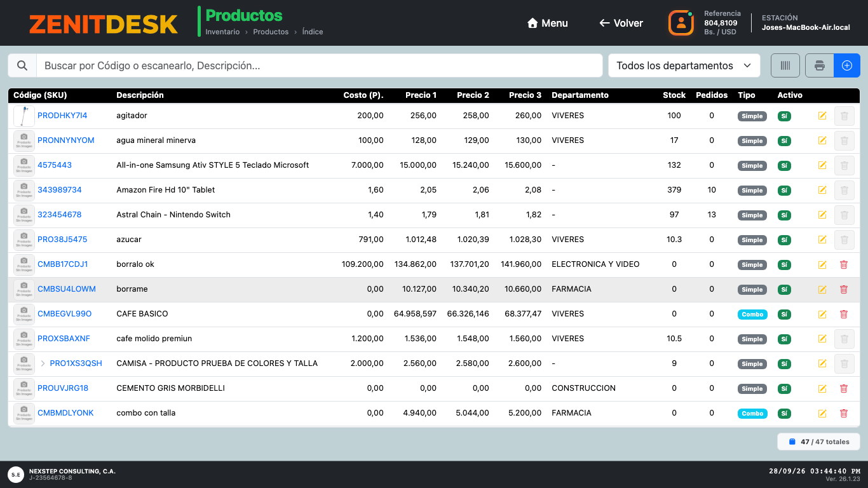Open product code PROUVJRG18

[63, 388]
